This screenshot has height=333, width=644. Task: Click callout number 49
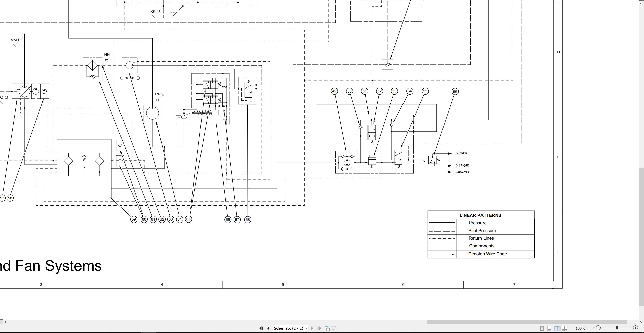[334, 91]
